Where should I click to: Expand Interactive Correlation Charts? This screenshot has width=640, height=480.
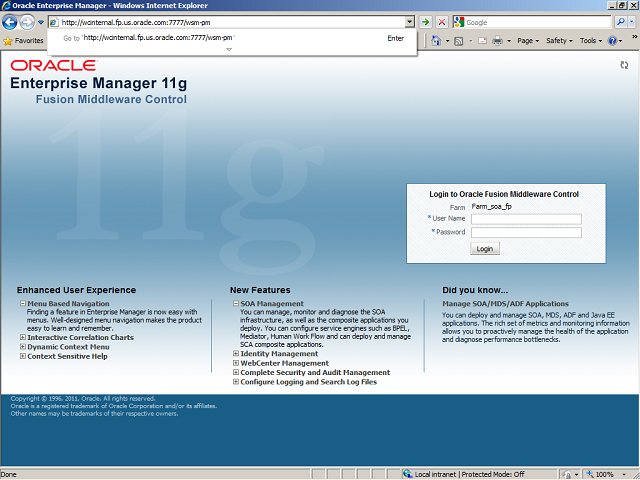pyautogui.click(x=23, y=337)
